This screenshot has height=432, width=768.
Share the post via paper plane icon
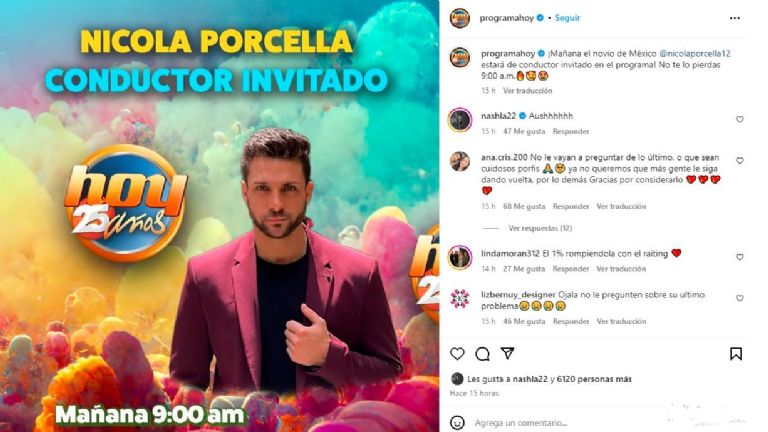pyautogui.click(x=507, y=353)
